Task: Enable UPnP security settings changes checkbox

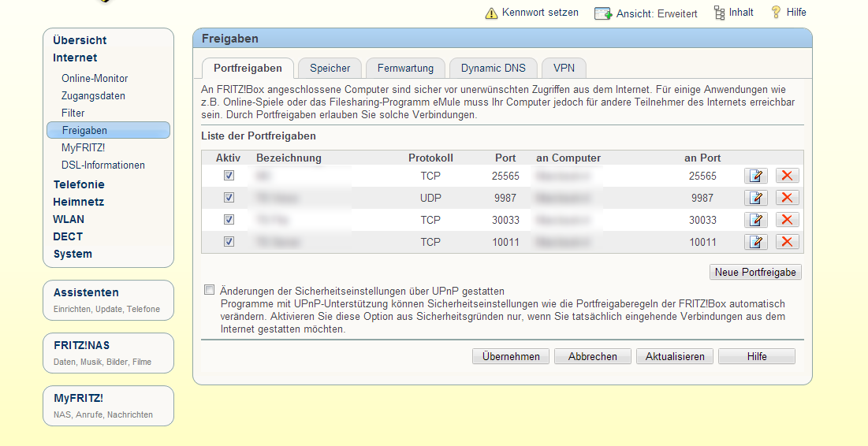Action: (209, 290)
